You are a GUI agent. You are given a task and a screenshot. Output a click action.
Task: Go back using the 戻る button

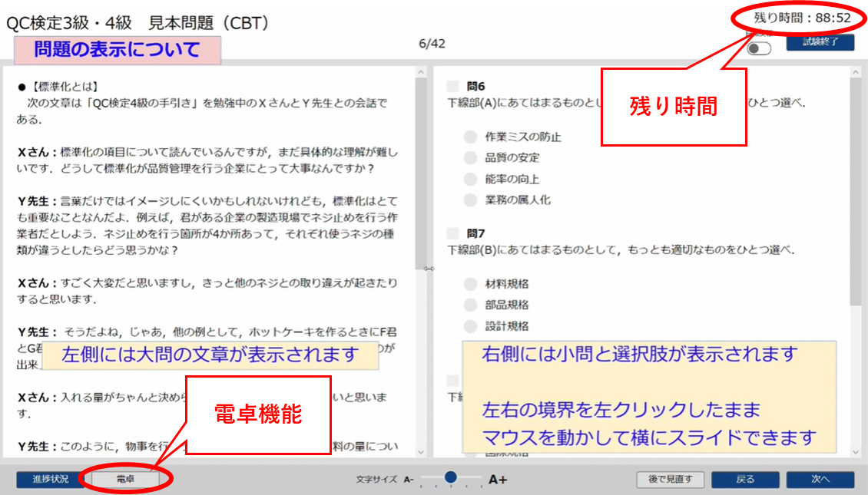744,477
